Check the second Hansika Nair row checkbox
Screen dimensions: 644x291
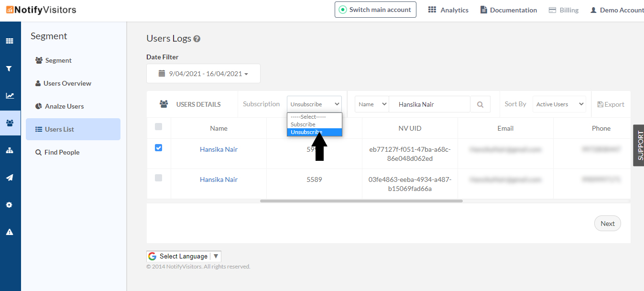click(x=159, y=178)
